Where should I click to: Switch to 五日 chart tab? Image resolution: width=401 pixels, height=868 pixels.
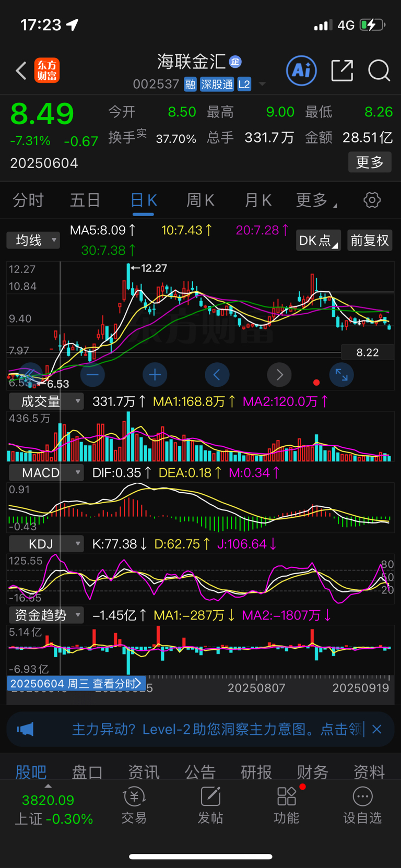[x=85, y=200]
